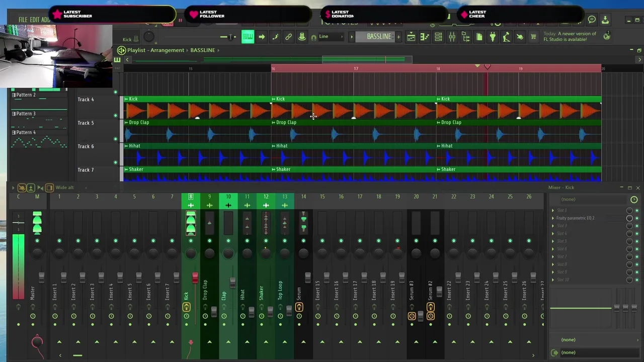Mute the Hihat mixer track

[x=247, y=241]
